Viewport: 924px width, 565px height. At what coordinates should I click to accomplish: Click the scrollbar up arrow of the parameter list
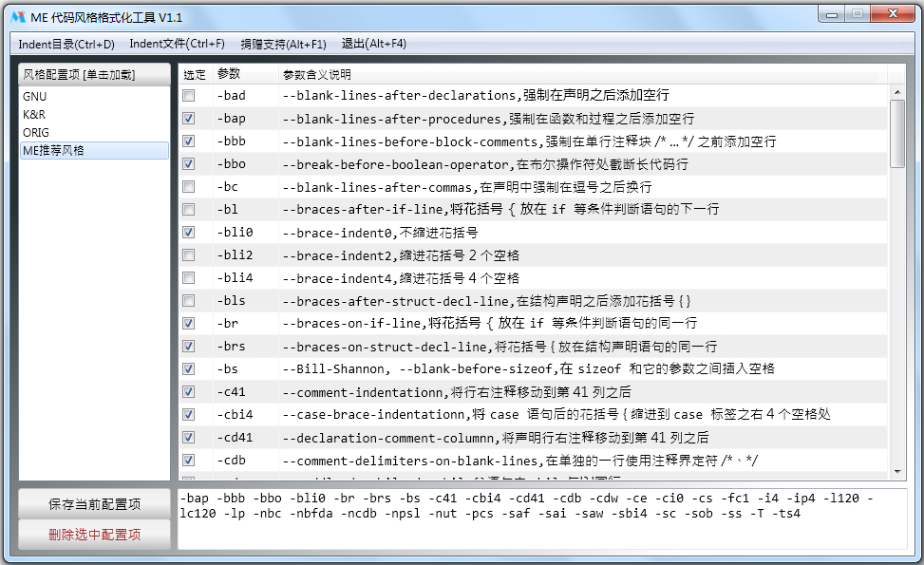click(x=896, y=92)
